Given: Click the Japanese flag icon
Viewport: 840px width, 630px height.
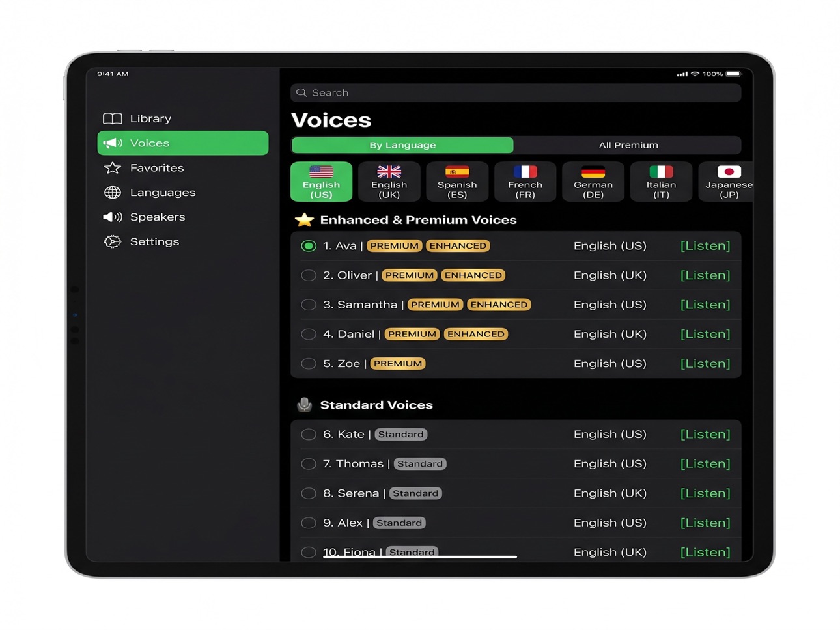Looking at the screenshot, I should [729, 172].
